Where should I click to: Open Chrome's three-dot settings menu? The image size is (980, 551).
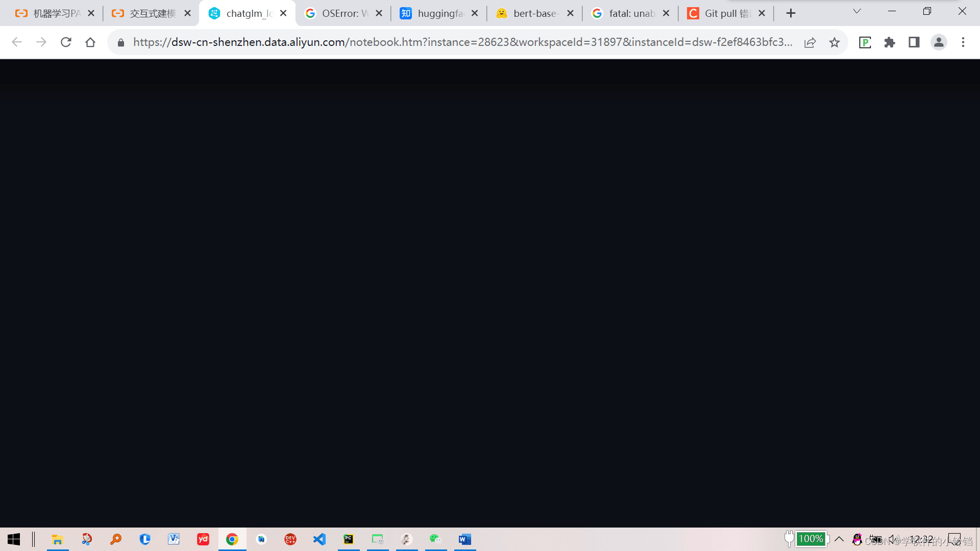click(x=963, y=42)
